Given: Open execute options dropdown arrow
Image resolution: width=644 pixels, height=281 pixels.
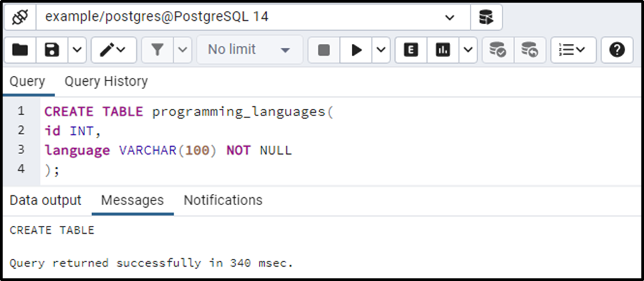Looking at the screenshot, I should (381, 50).
